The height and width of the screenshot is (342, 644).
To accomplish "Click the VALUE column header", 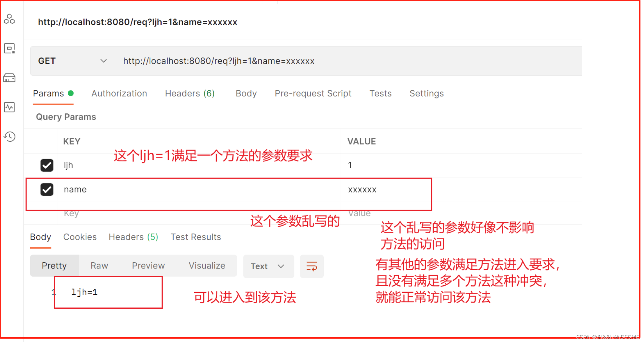I will point(361,141).
